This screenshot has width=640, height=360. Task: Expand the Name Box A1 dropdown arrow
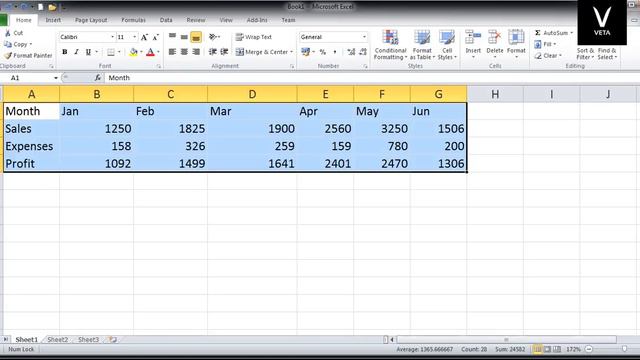(x=56, y=78)
